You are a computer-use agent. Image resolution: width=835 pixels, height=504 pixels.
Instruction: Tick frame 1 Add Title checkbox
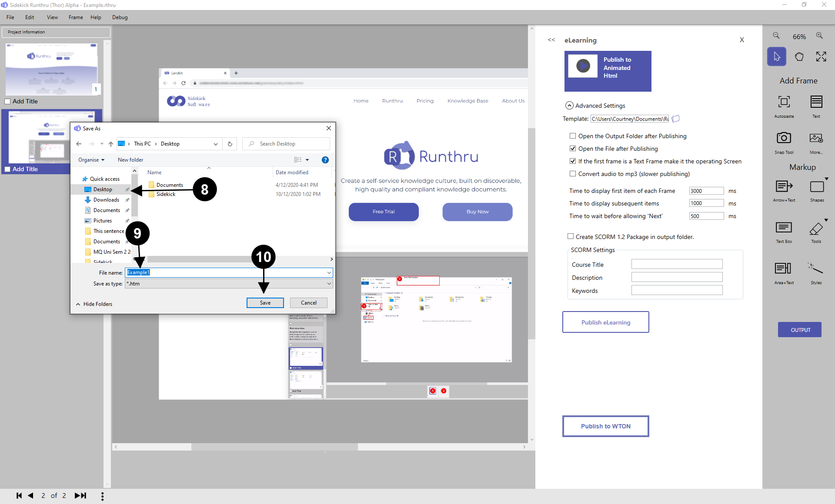7,101
